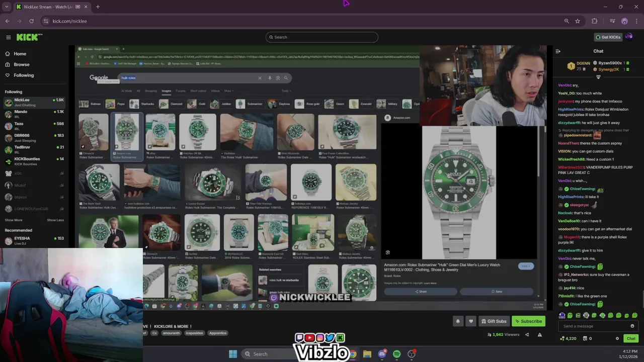The height and width of the screenshot is (362, 644).
Task: Open emote picker in message box
Action: [x=632, y=326]
